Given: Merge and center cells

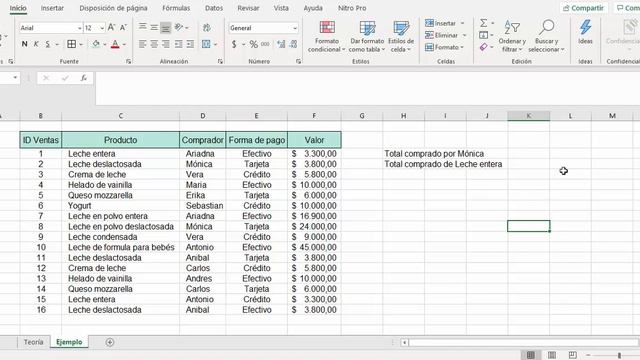Looking at the screenshot, I should pyautogui.click(x=206, y=44).
